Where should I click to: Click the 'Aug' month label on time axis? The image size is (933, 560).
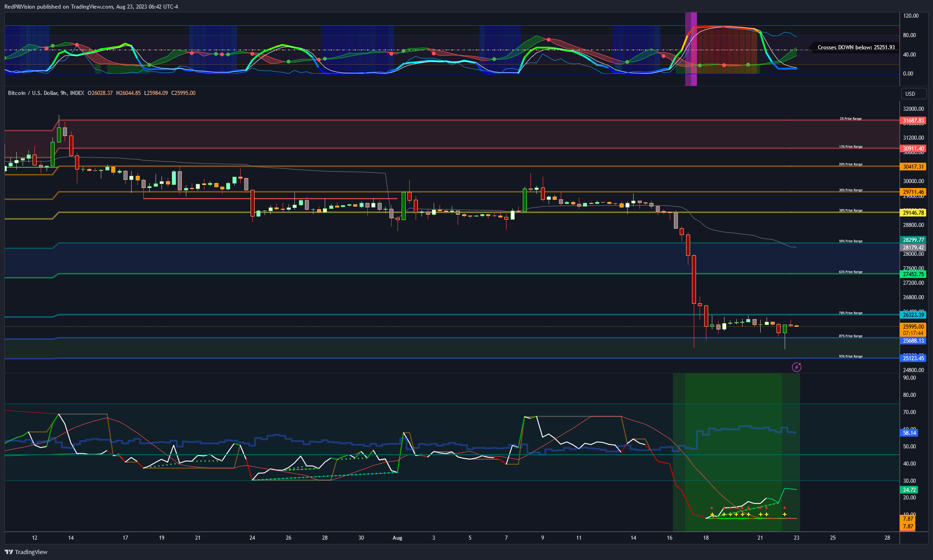(398, 538)
